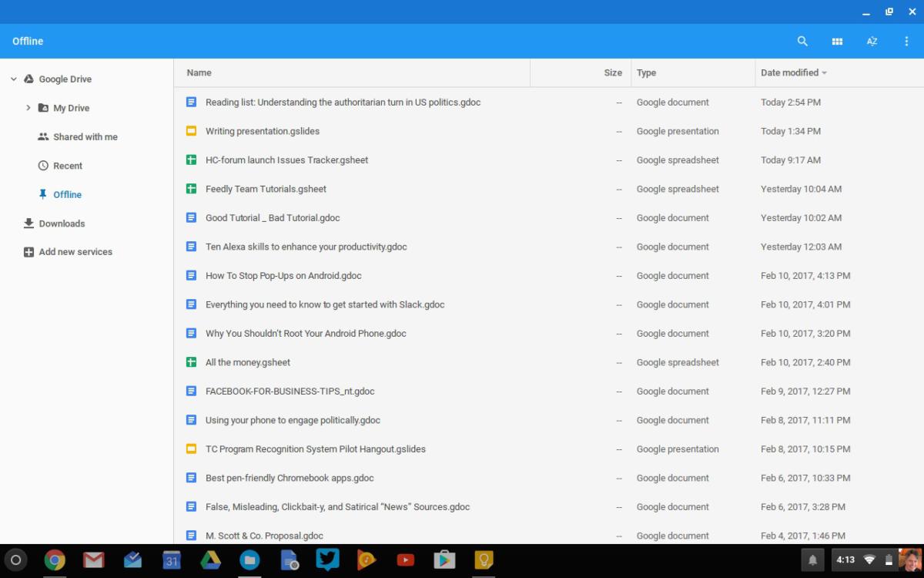Open YouTube from the shelf

[405, 560]
